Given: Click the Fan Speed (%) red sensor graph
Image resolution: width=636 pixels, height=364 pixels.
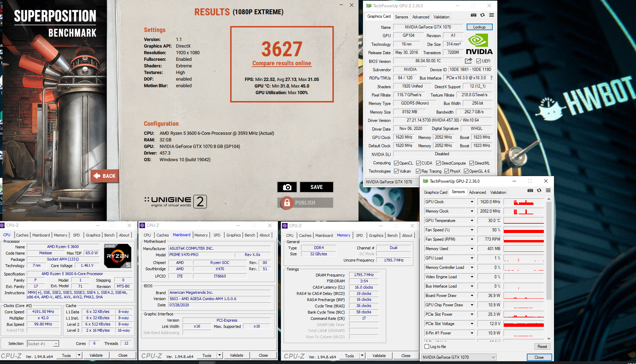Looking at the screenshot, I should pyautogui.click(x=524, y=230).
